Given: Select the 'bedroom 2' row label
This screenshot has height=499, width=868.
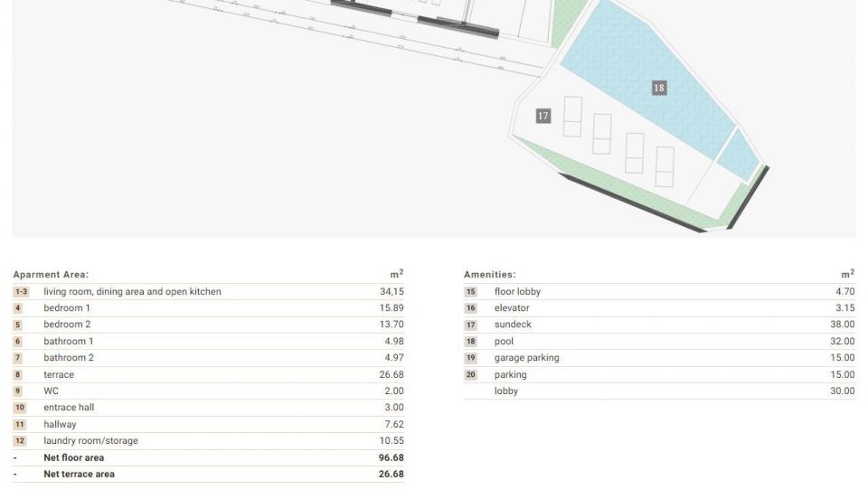Looking at the screenshot, I should (67, 325).
